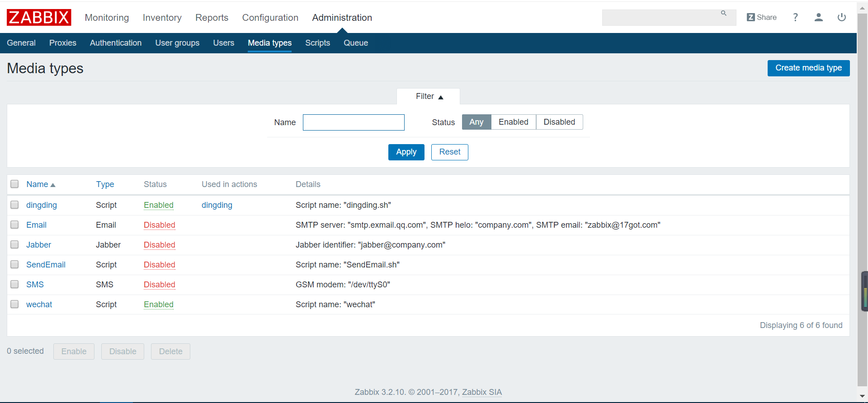Select the Any status filter

476,122
